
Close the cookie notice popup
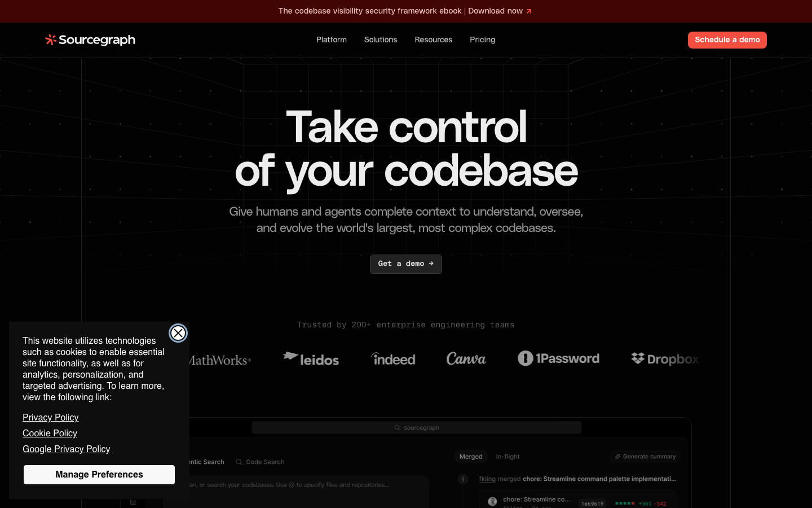click(x=178, y=333)
